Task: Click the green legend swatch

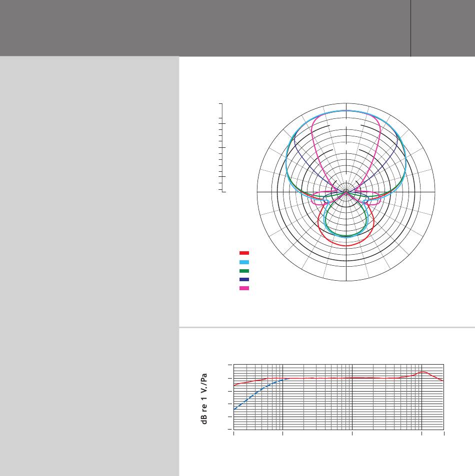Action: coord(244,271)
